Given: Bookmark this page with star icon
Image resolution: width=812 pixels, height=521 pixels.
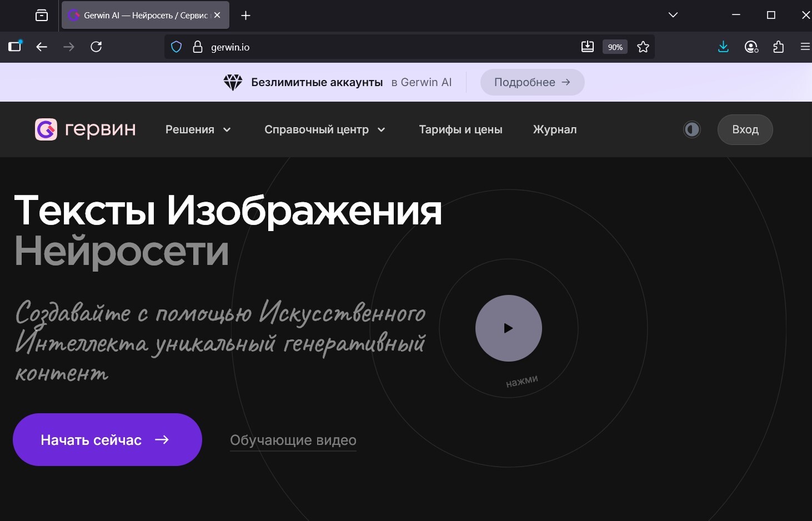Looking at the screenshot, I should click(x=643, y=47).
